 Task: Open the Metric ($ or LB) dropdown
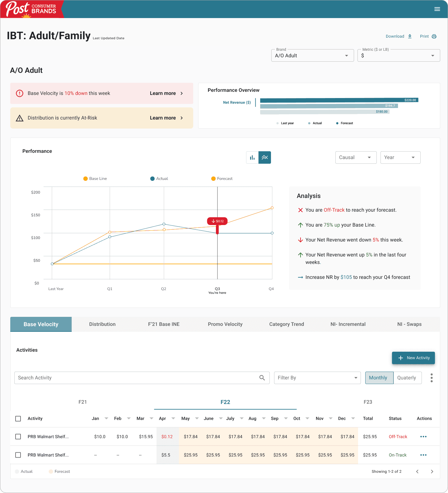(x=399, y=55)
